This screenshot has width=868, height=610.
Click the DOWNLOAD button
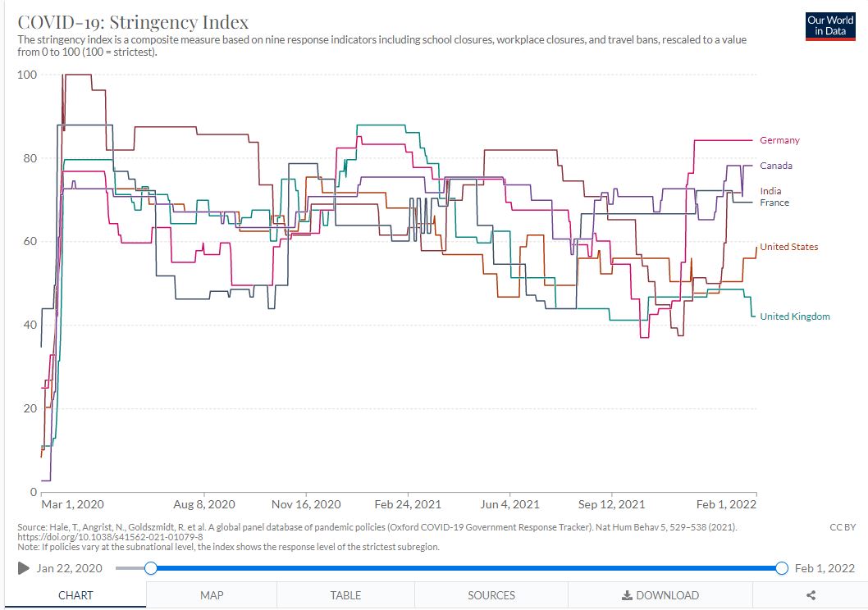coord(660,595)
